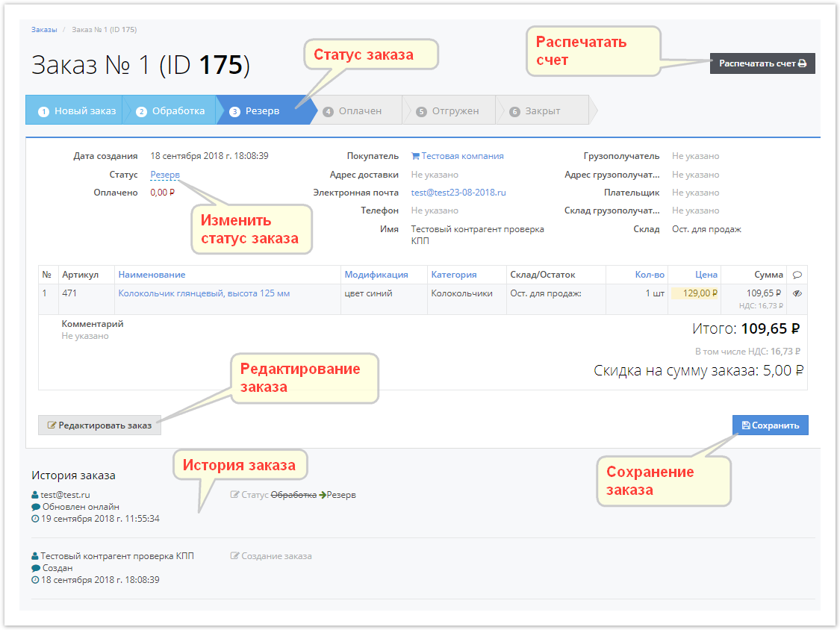This screenshot has width=840, height=630.
Task: Switch order status to Оплачен
Action: tap(359, 111)
